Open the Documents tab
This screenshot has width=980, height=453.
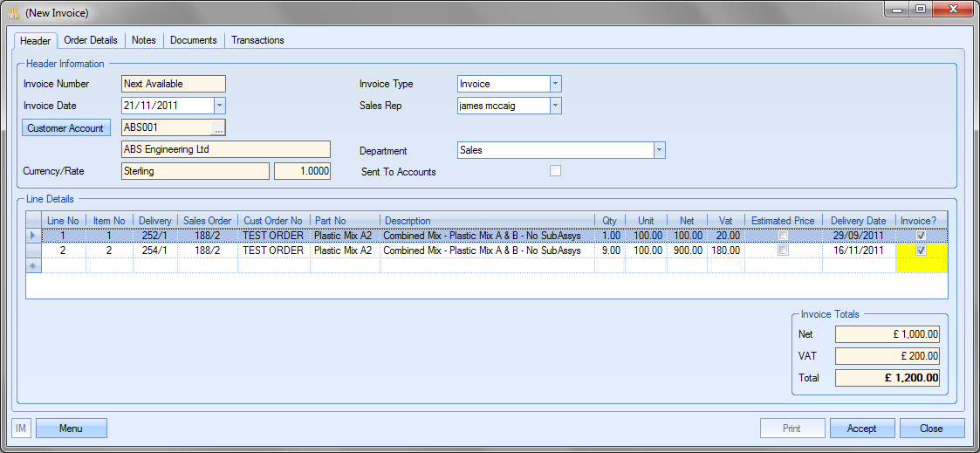(x=194, y=40)
